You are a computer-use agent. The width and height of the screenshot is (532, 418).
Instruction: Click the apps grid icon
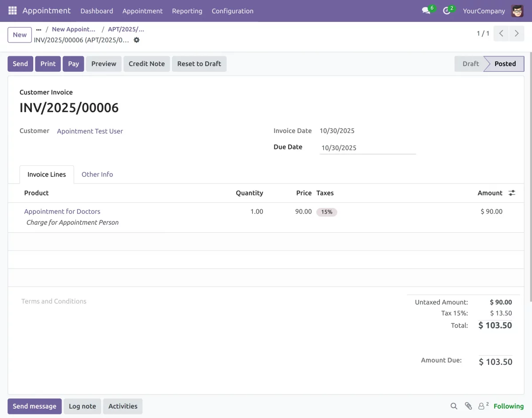coord(12,10)
